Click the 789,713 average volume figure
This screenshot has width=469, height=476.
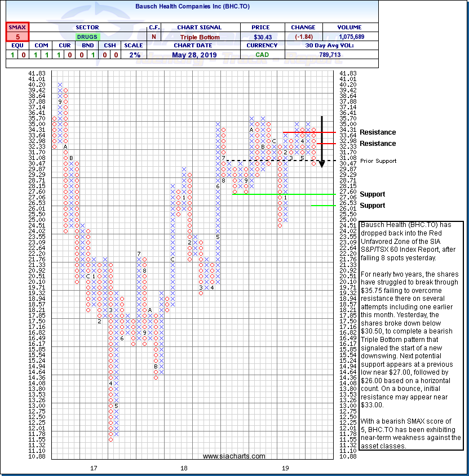[x=331, y=55]
